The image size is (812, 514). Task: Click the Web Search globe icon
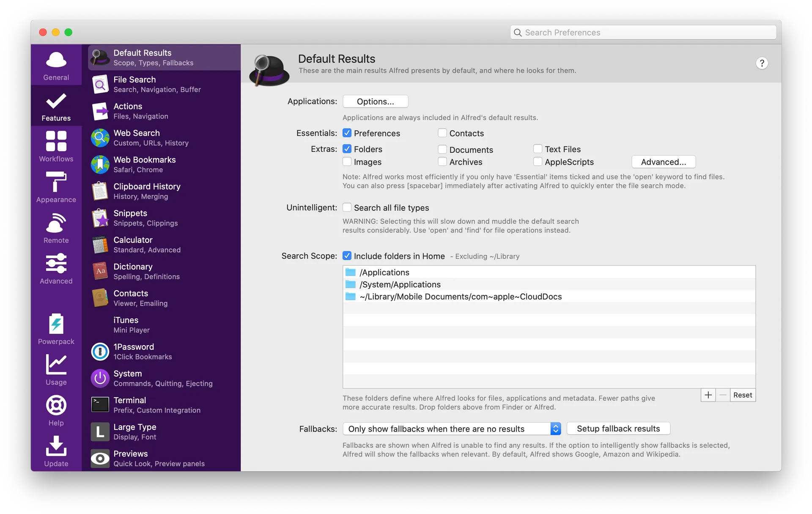coord(100,137)
